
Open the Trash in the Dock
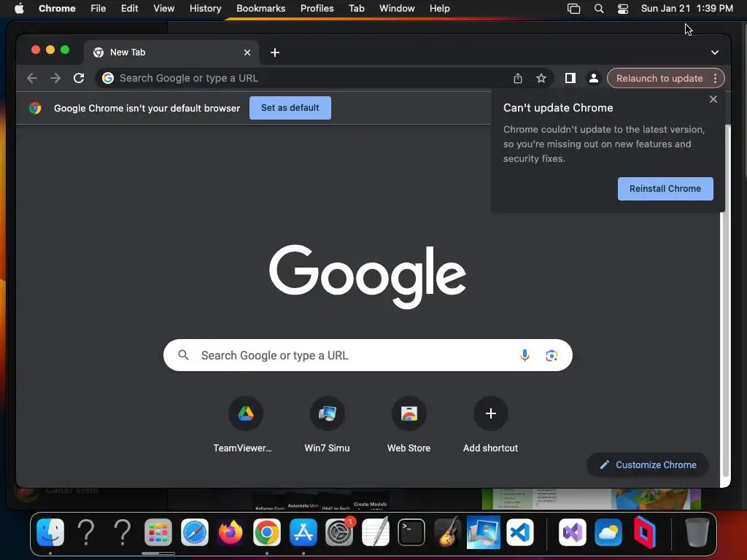(697, 532)
